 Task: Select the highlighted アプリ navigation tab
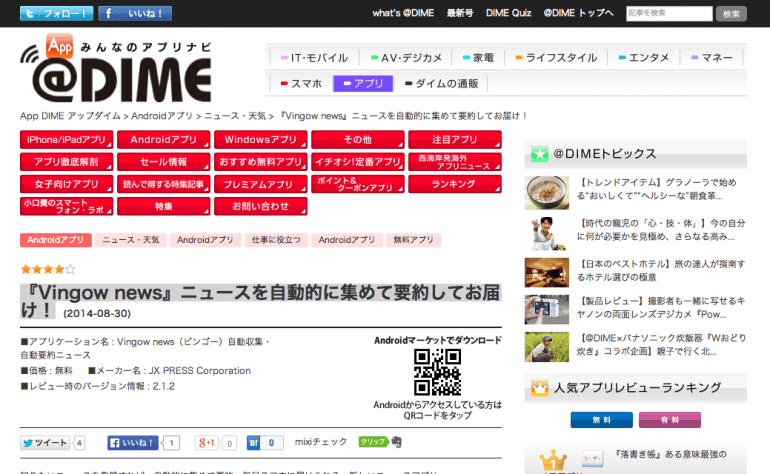point(363,84)
